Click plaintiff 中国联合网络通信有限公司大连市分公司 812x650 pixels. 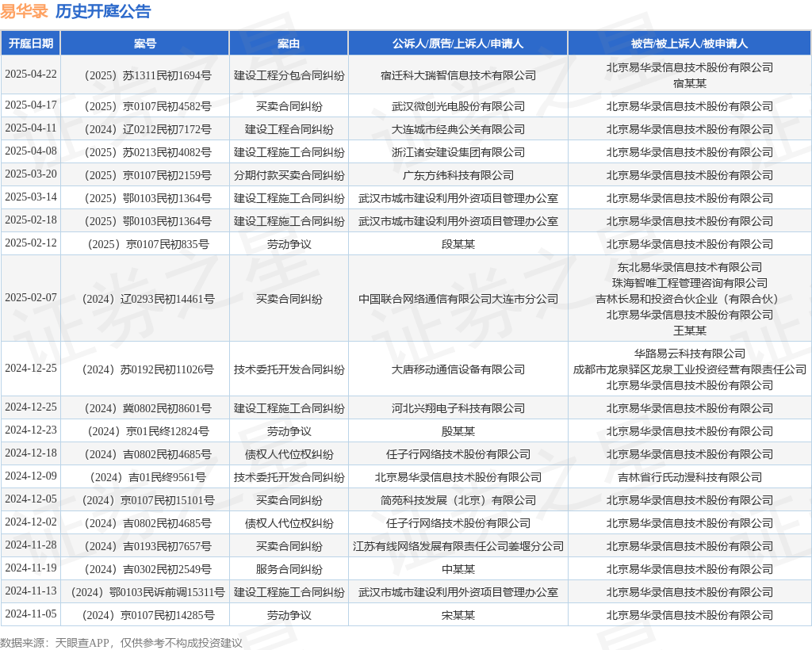(458, 299)
